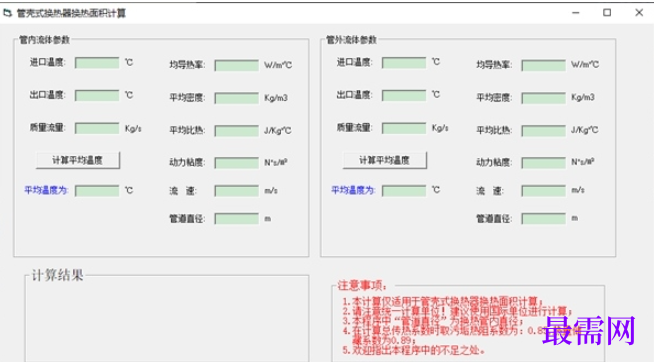Select 动力粘度 field in 管内流体参数
Screen dimensions: 654x362
[x=236, y=163]
